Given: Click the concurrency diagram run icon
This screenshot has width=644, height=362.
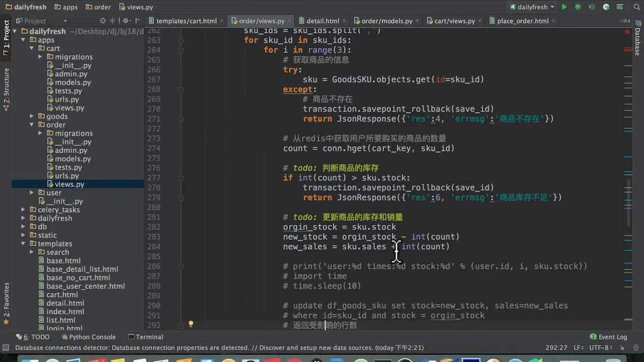Looking at the screenshot, I should (x=620, y=7).
